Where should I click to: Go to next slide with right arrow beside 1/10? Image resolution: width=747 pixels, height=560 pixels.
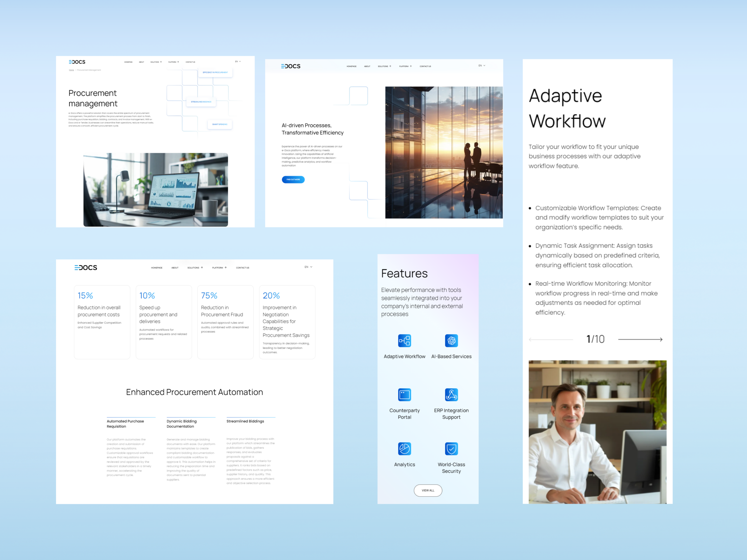tap(640, 339)
